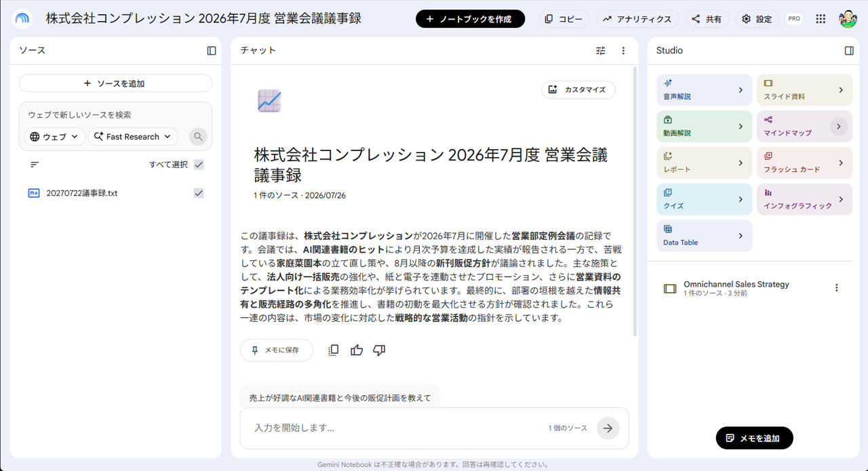Open アナリティクス
Screen dimensions: 868x471
pyautogui.click(x=638, y=19)
